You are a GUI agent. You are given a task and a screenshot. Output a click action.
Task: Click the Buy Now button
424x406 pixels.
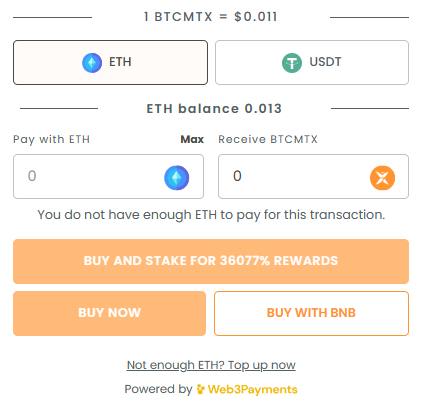click(x=109, y=313)
